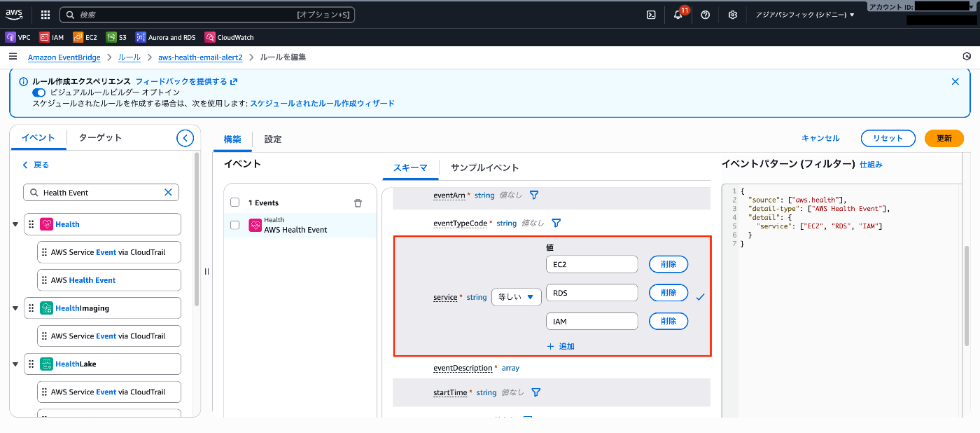Open the EC2 shortcut in favorites bar
Image resolution: width=980 pixels, height=433 pixels.
[x=85, y=38]
